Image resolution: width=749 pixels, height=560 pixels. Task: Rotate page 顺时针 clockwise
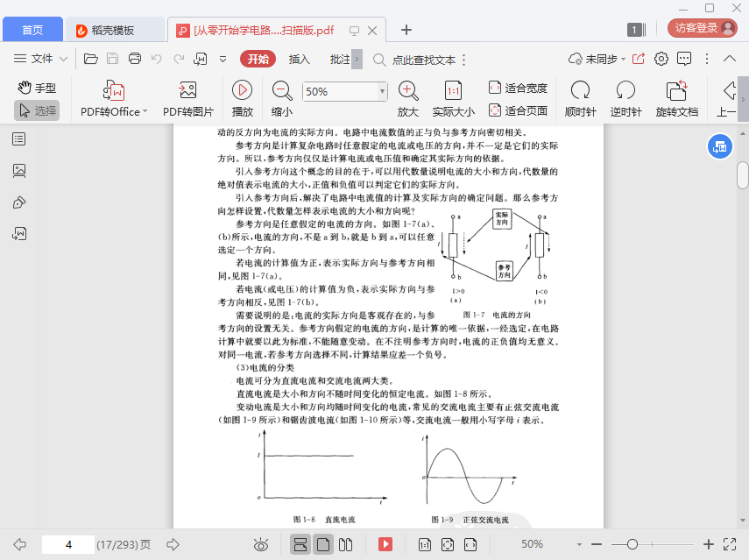(581, 99)
